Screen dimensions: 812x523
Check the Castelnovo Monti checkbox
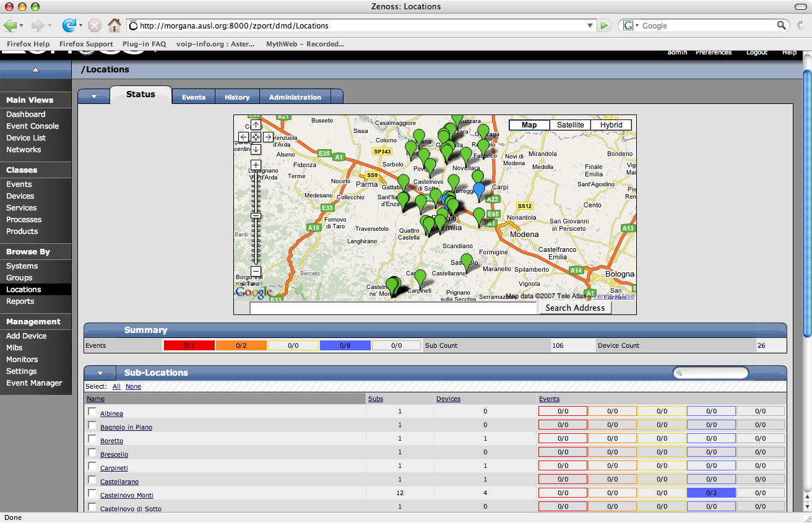coord(92,493)
